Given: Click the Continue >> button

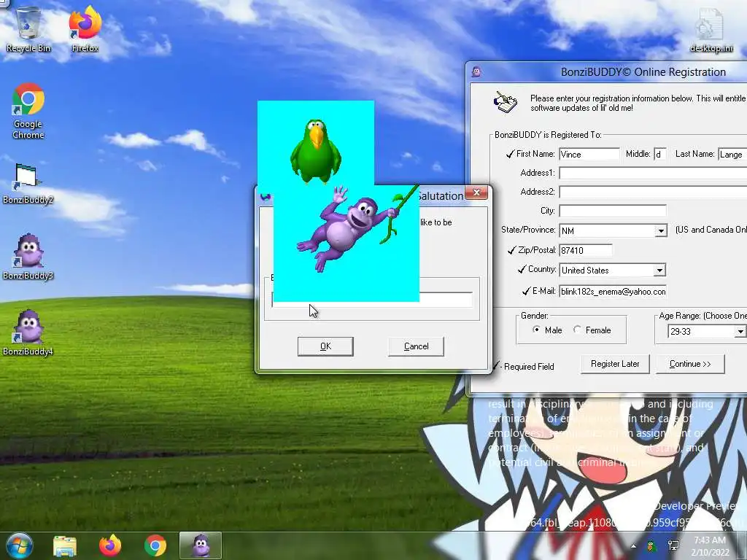Looking at the screenshot, I should [690, 364].
